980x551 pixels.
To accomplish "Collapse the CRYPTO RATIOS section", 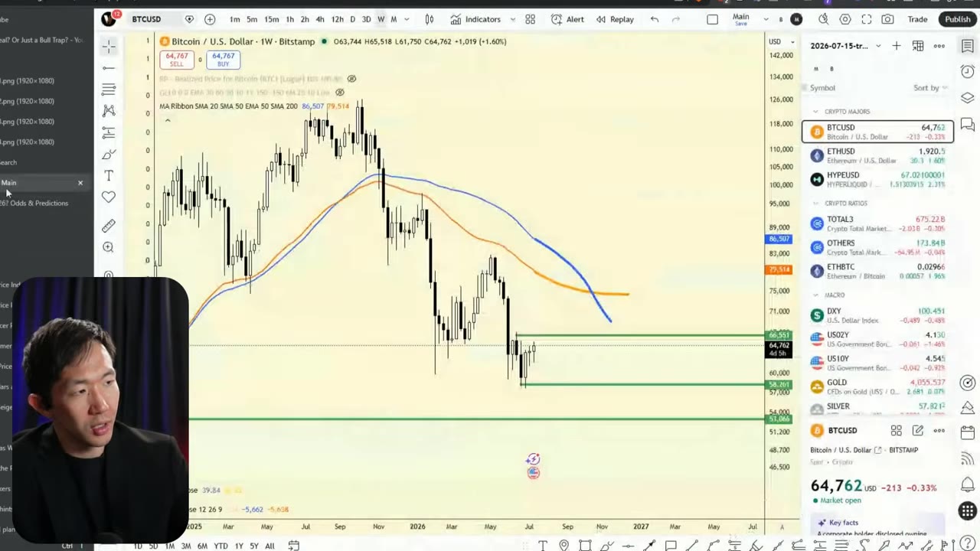I will (x=816, y=204).
